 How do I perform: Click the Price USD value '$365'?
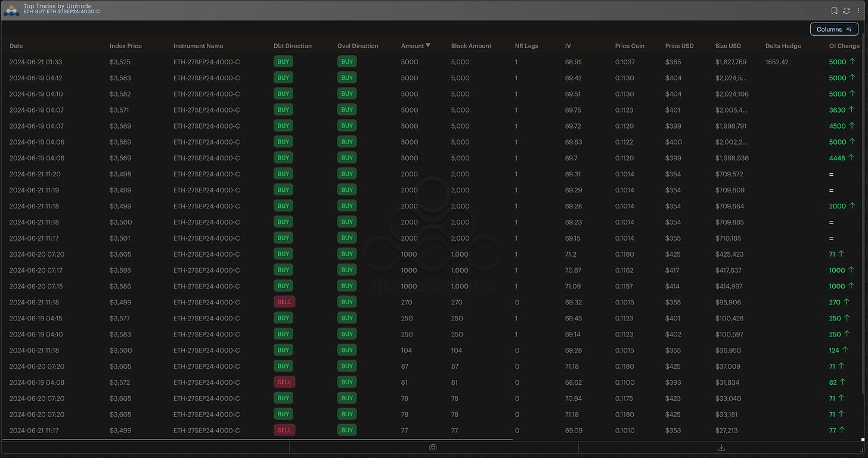(x=673, y=62)
